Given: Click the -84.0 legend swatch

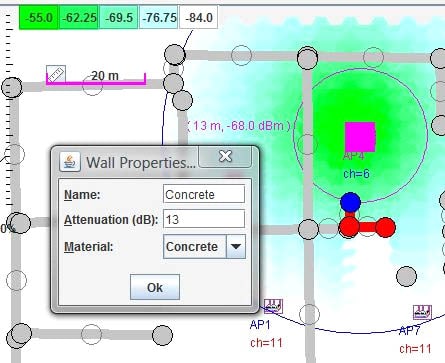Looking at the screenshot, I should [x=199, y=17].
